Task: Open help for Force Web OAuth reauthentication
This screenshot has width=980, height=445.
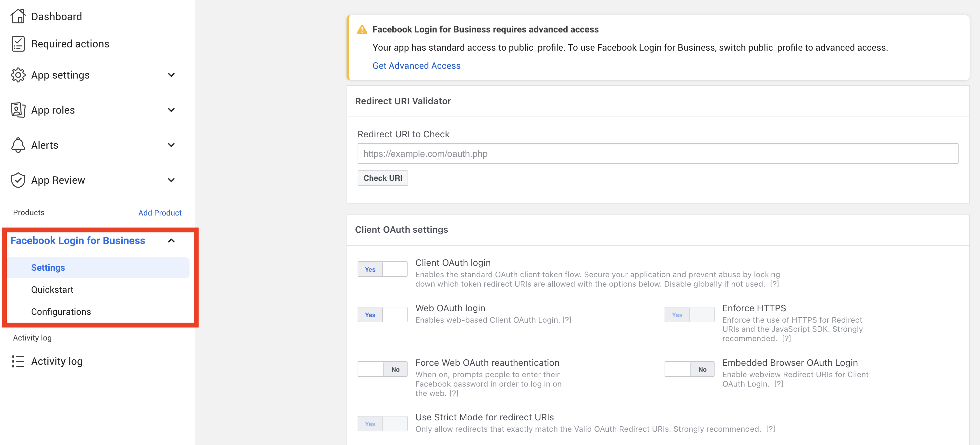Action: 453,393
